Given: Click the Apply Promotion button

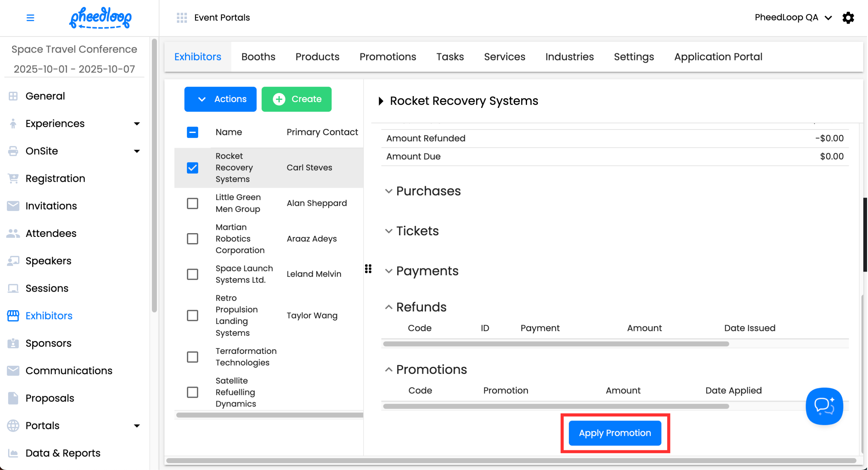Looking at the screenshot, I should [615, 433].
